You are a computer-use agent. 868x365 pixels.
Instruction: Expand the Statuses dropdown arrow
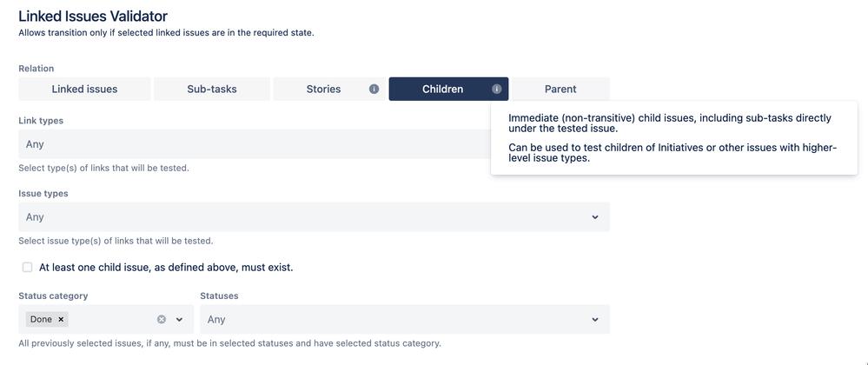[595, 320]
